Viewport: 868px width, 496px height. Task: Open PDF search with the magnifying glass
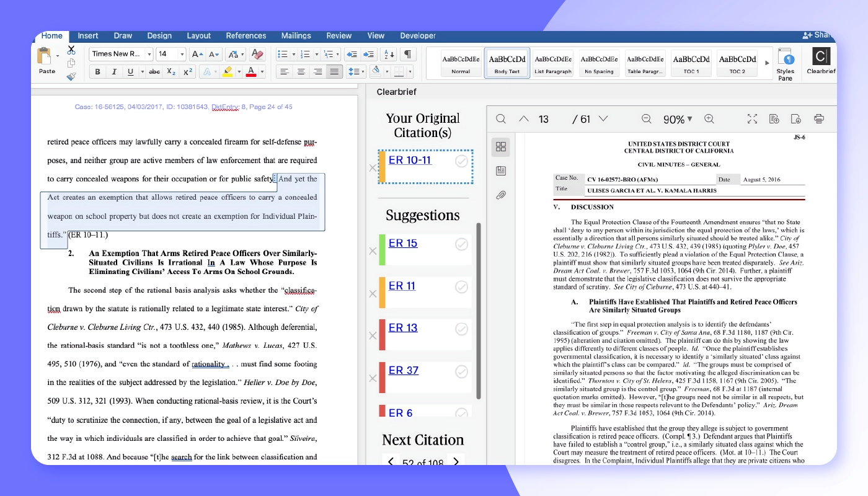(500, 118)
